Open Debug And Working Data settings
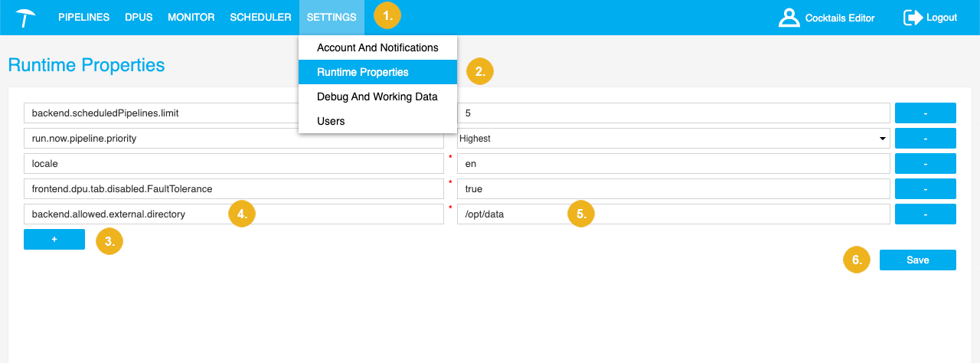Viewport: 980px width, 363px height. point(377,96)
